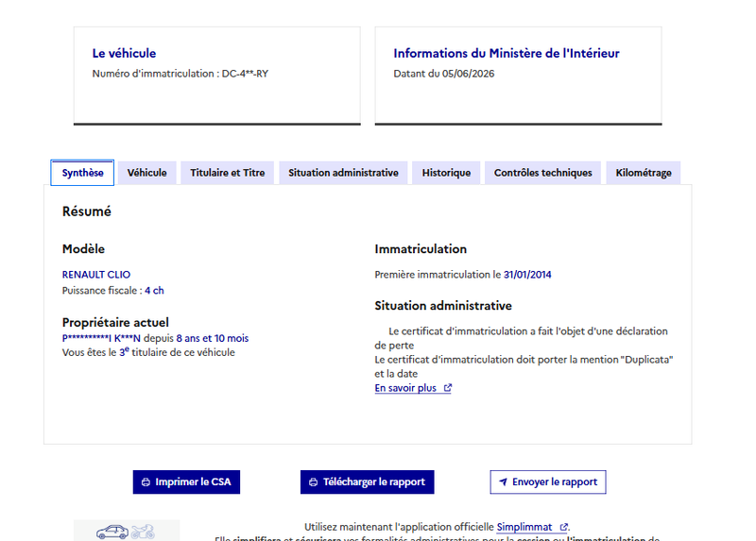Click the Propriétaire actuel heading

[115, 322]
